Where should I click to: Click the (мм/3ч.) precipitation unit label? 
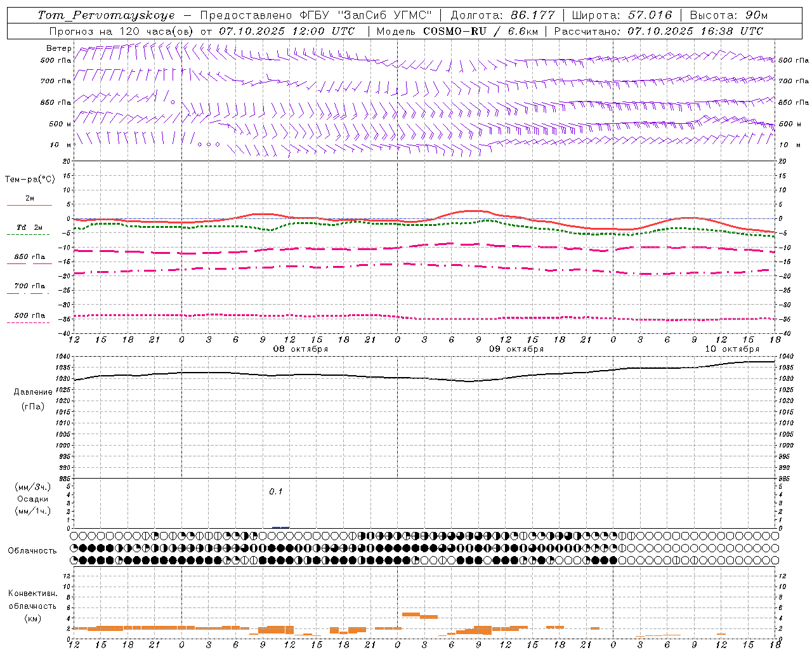click(x=33, y=487)
